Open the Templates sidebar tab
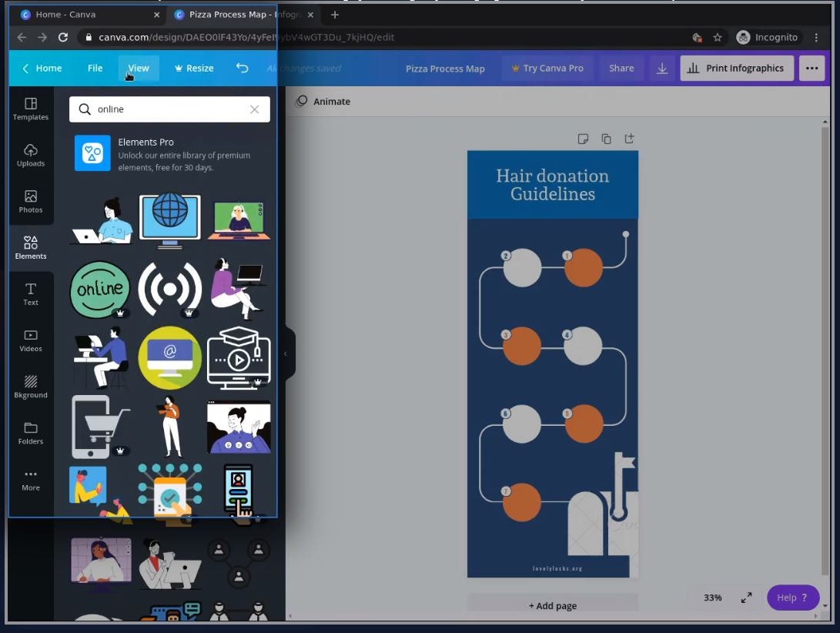Image resolution: width=840 pixels, height=633 pixels. 31,109
